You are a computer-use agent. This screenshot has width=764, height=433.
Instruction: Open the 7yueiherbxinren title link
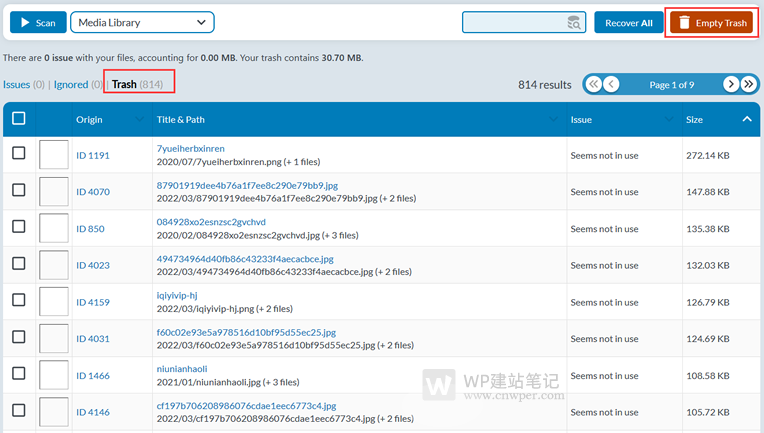190,148
